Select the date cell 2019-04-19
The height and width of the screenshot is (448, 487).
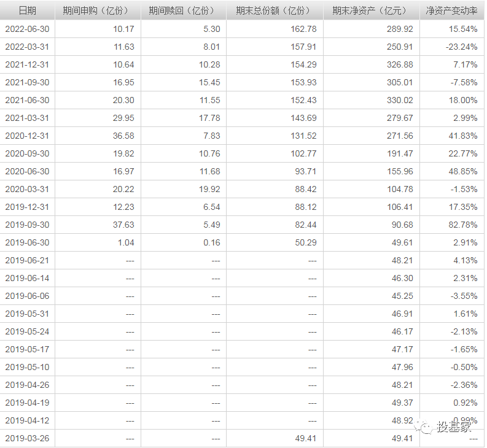tap(28, 403)
